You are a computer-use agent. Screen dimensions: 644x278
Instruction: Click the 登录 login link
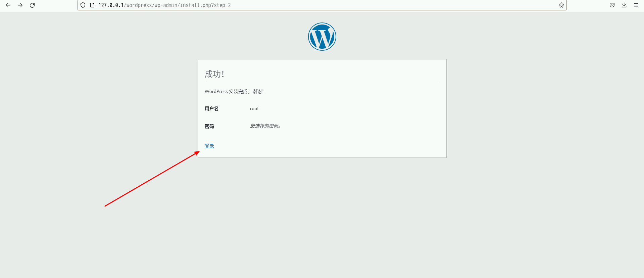tap(209, 146)
